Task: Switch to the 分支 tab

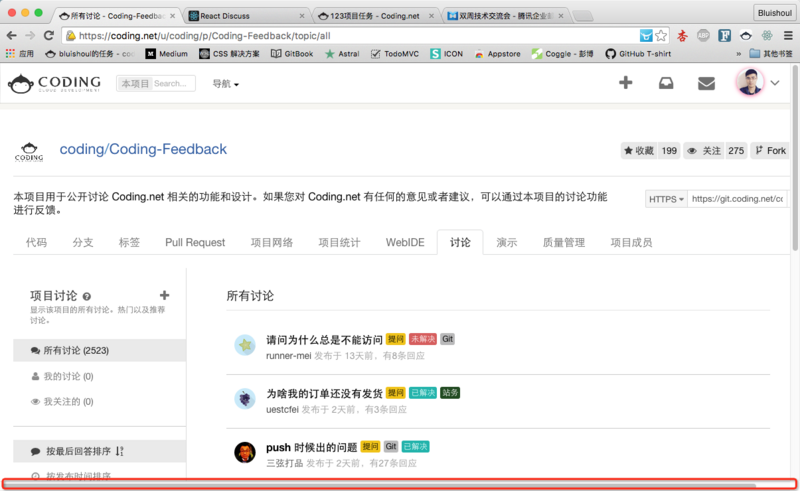Action: pyautogui.click(x=83, y=242)
